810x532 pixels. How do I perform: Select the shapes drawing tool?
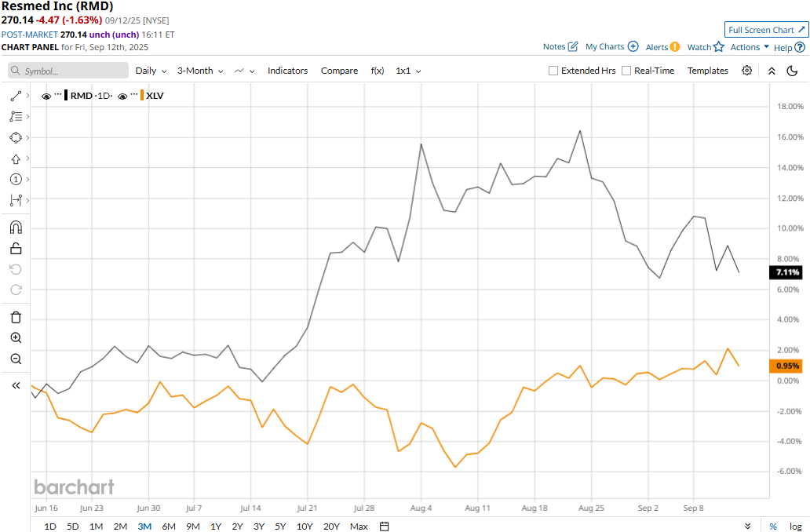coord(16,138)
